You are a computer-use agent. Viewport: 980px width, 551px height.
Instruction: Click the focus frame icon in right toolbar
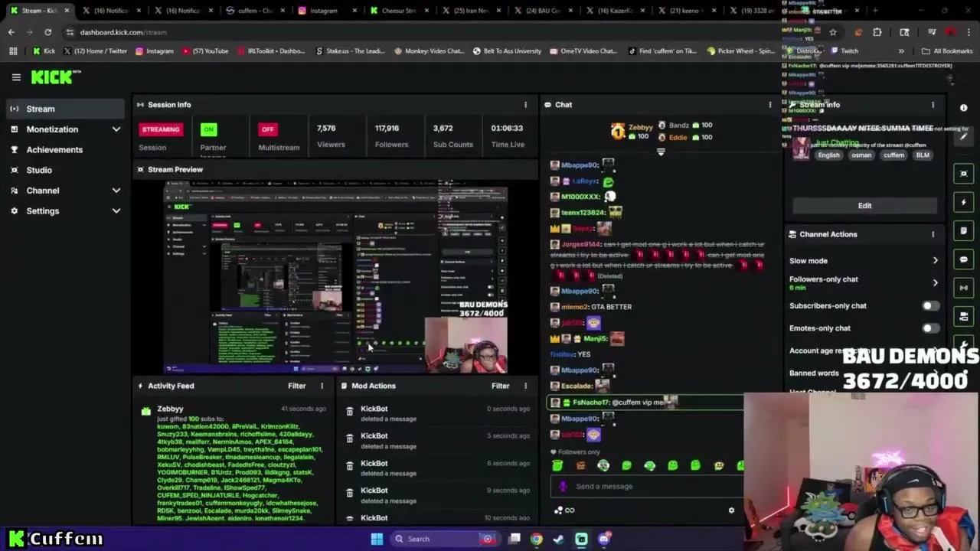(964, 174)
